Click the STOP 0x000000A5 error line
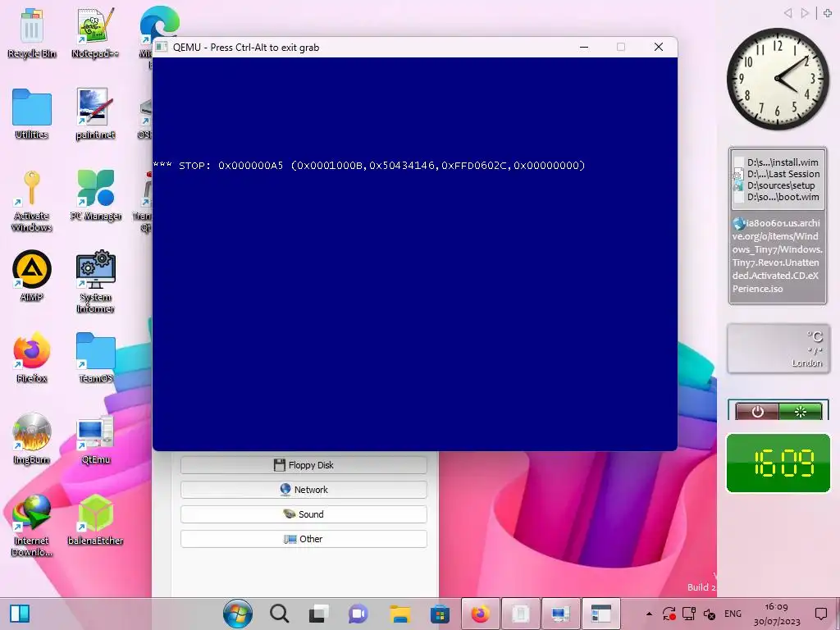 [x=369, y=166]
